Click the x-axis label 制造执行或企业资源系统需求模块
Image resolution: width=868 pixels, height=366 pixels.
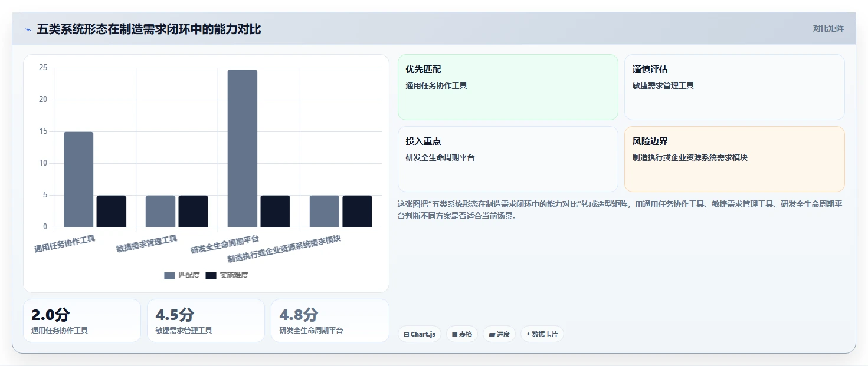(284, 249)
